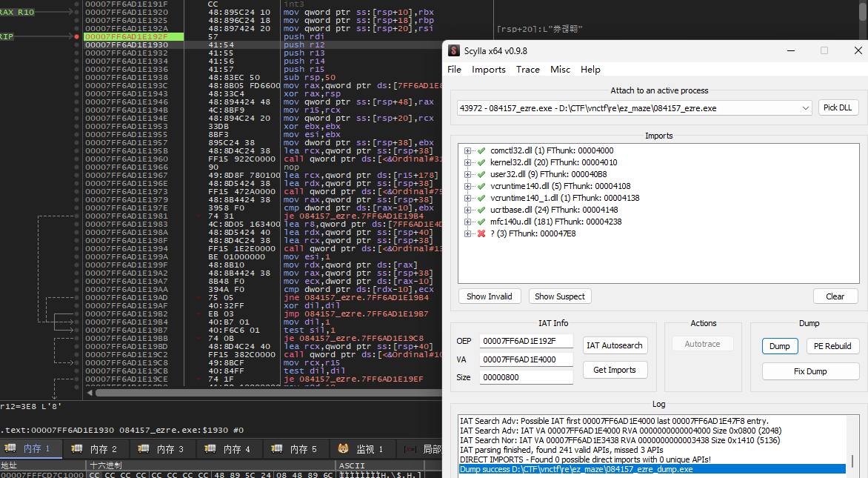The image size is (868, 478).
Task: Click the Show Invalid button
Action: click(489, 296)
